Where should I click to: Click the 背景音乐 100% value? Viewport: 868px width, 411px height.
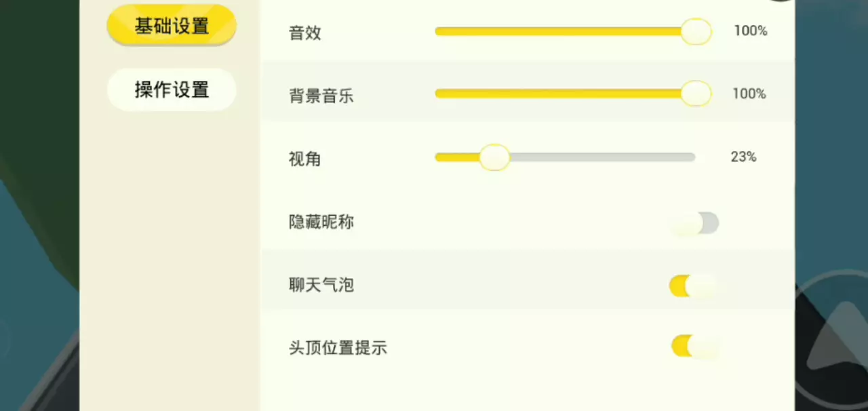point(749,94)
